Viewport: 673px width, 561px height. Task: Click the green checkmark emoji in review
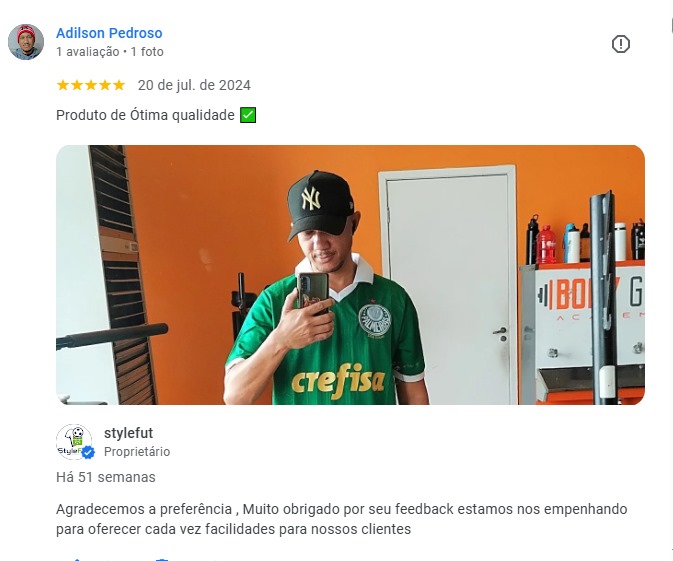click(248, 115)
